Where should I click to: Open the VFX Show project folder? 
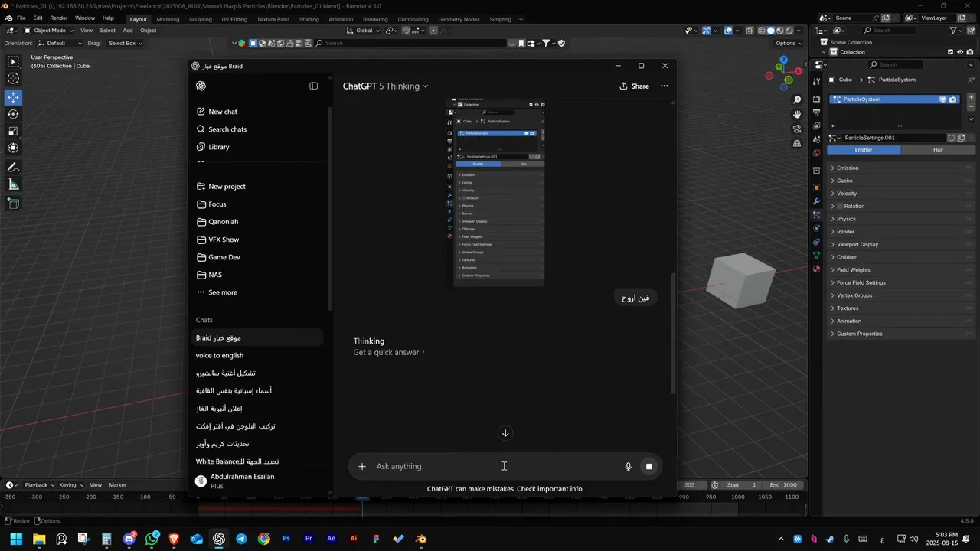[x=217, y=240]
